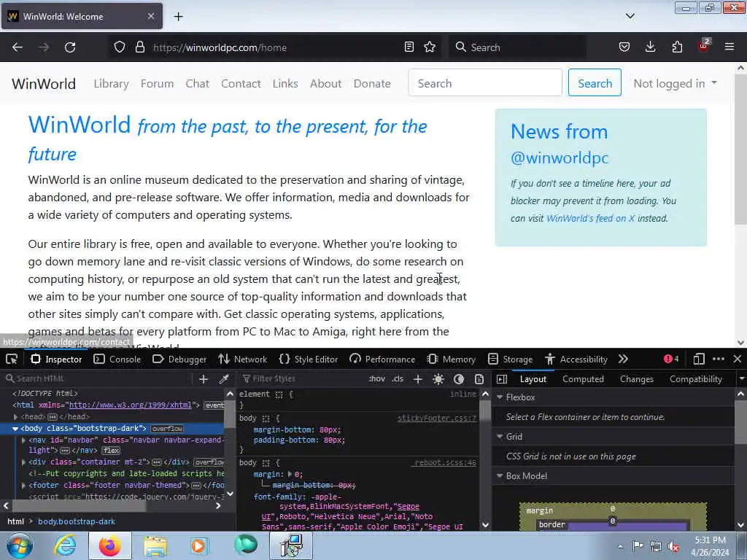Open the Firefox hamburger application menu
Image resolution: width=747 pixels, height=560 pixels.
(x=729, y=47)
